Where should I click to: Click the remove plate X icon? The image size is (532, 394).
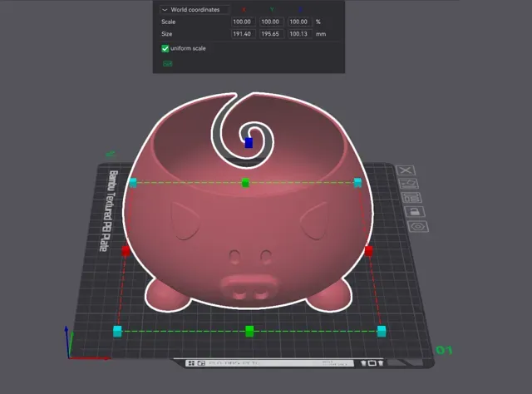[406, 170]
